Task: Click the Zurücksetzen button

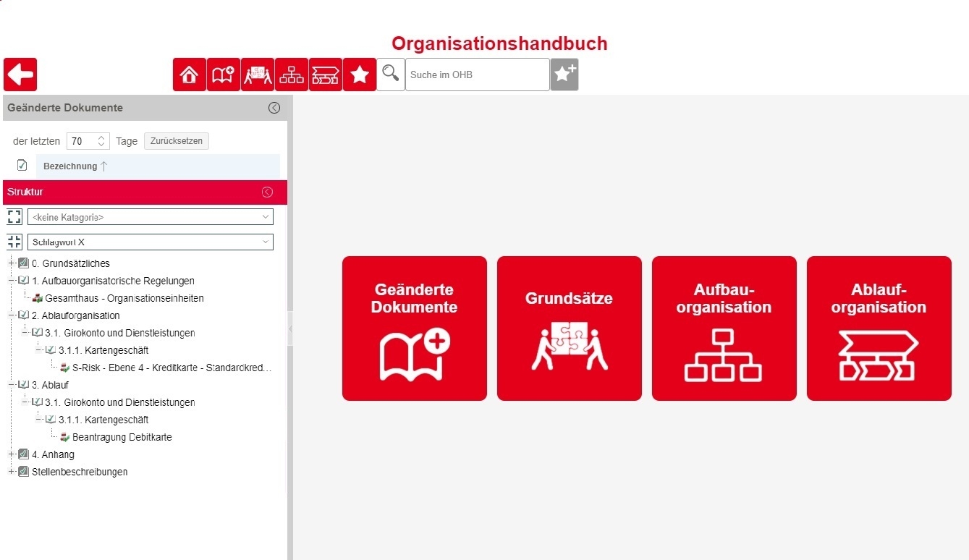Action: tap(177, 141)
